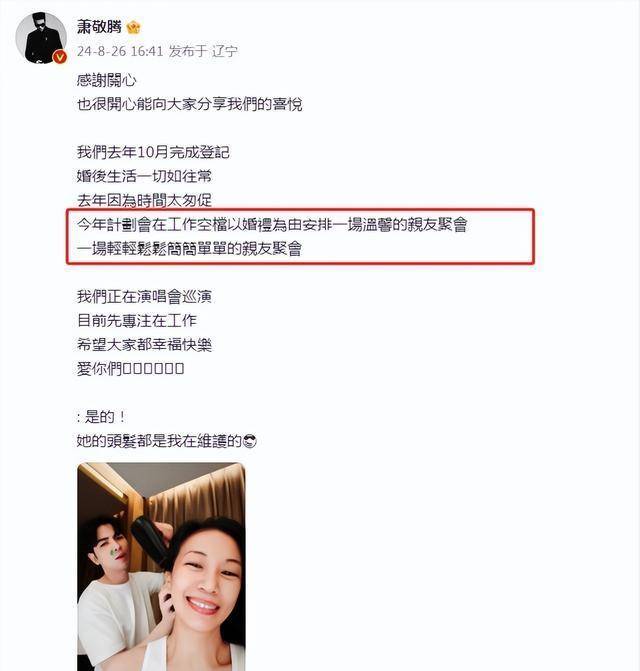Click the 愛你們 line with emoji boxes

tap(130, 368)
